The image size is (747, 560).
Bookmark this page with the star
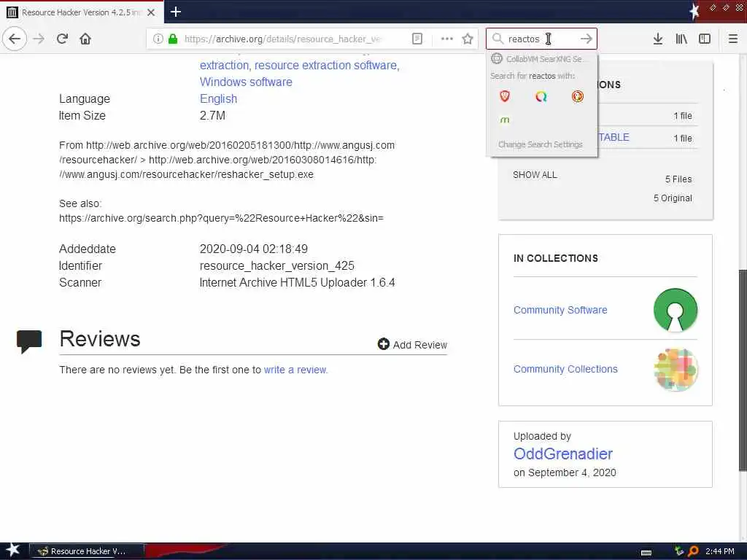click(x=468, y=39)
